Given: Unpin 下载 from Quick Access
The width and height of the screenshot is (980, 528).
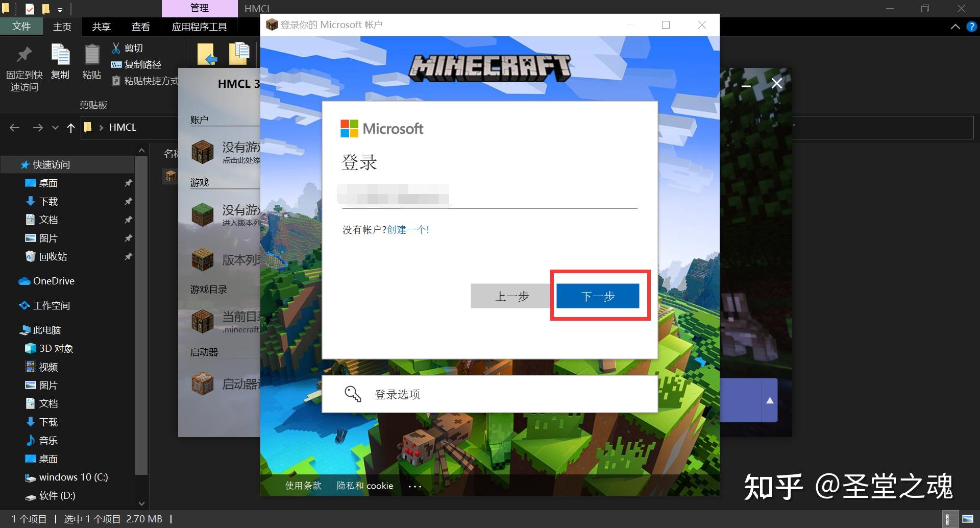Looking at the screenshot, I should (x=128, y=201).
